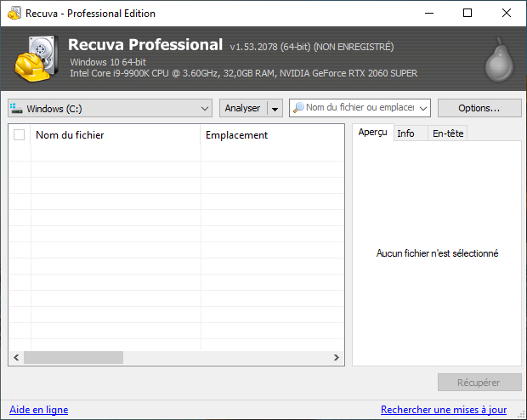Click the version text v1.53.2078 (64-bit)
The image size is (527, 420).
tap(270, 47)
